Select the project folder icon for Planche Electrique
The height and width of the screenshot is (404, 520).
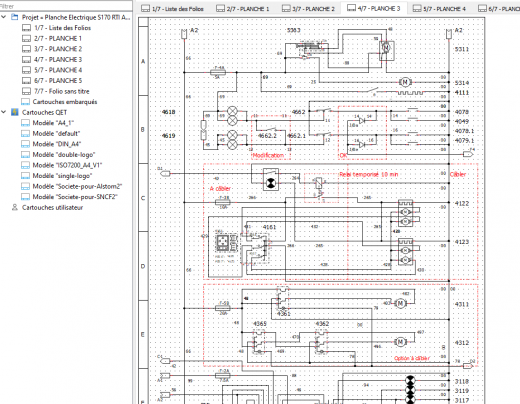[x=15, y=17]
